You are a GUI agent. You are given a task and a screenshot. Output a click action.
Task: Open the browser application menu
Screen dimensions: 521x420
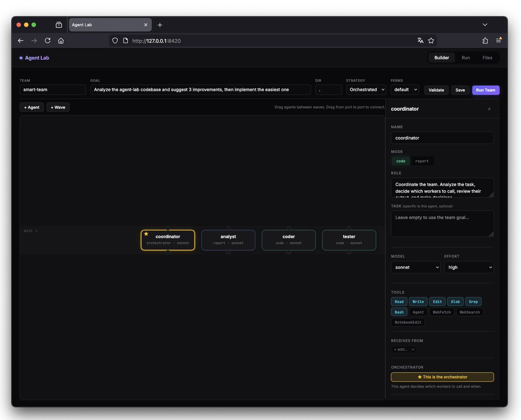point(499,40)
